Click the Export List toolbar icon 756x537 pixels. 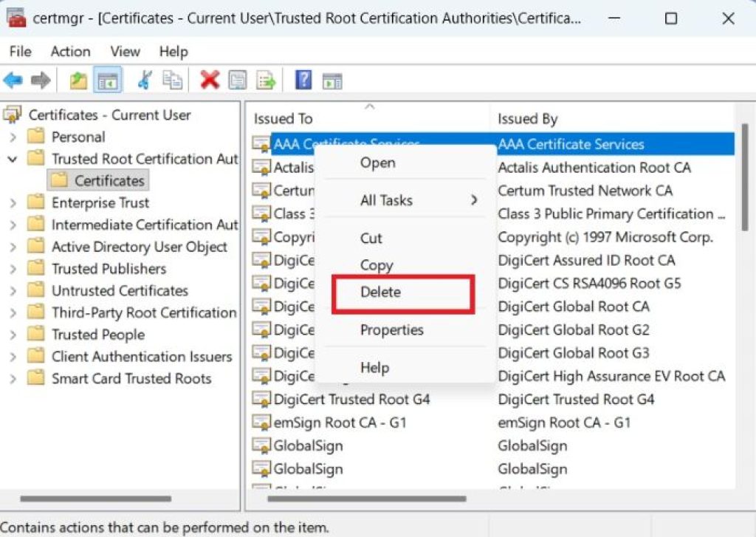click(x=266, y=80)
